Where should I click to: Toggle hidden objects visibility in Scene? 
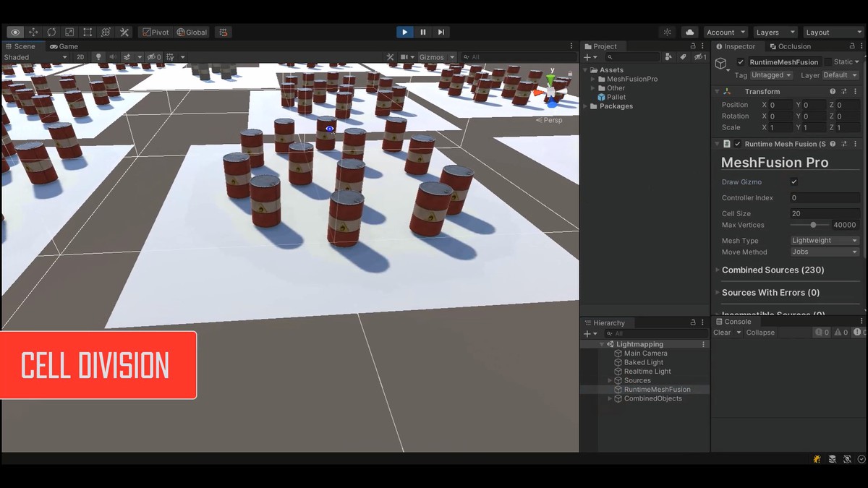pyautogui.click(x=154, y=56)
